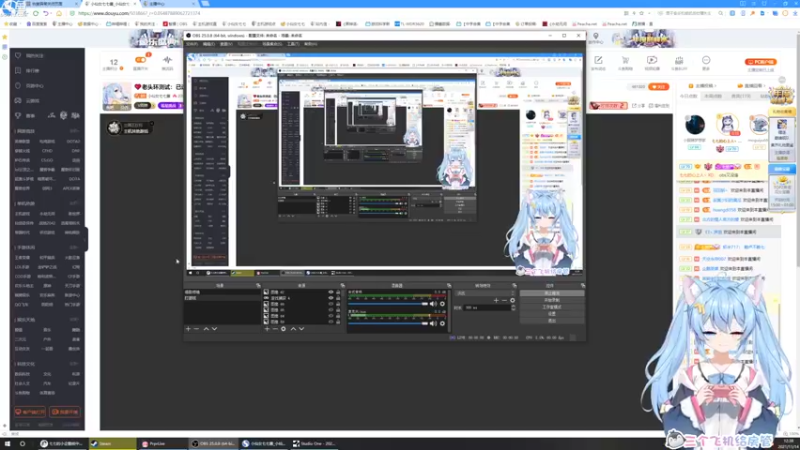Toggle lock on third OBS source
Viewport: 800px width, 450px height.
pyautogui.click(x=338, y=304)
